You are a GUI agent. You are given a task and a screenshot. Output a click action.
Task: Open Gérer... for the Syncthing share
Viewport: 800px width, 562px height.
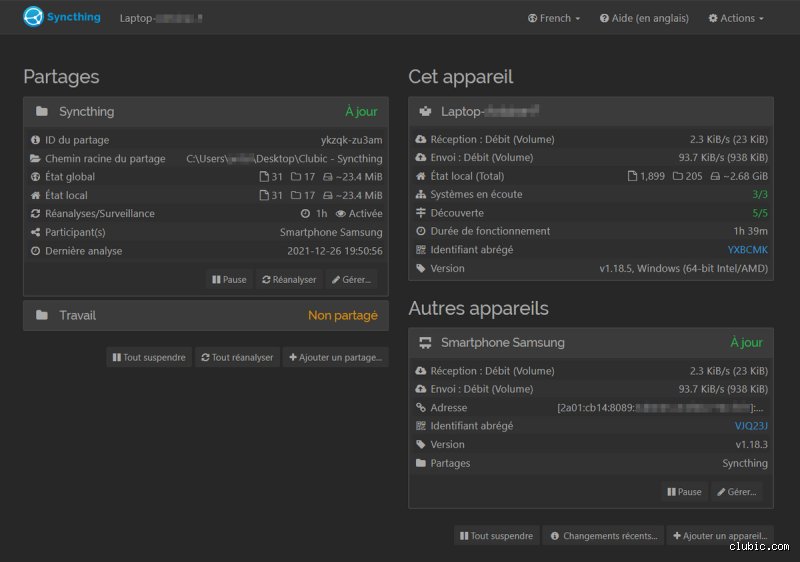pyautogui.click(x=351, y=279)
